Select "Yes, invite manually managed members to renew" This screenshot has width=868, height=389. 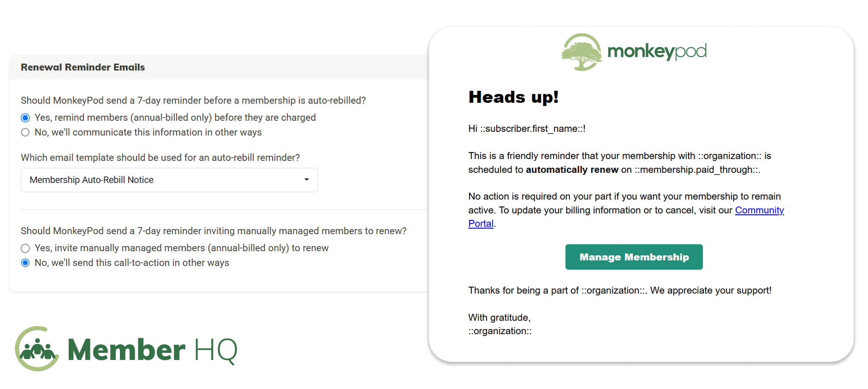click(25, 248)
